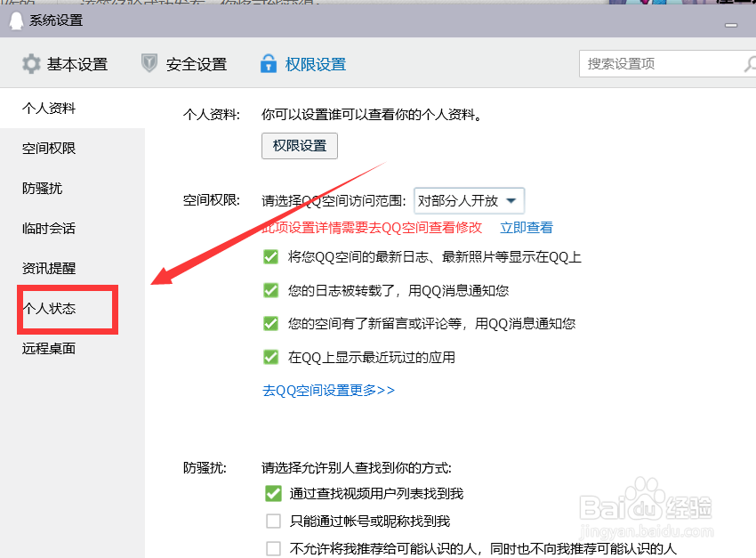Click the gear icon beside 基本设置

29,63
